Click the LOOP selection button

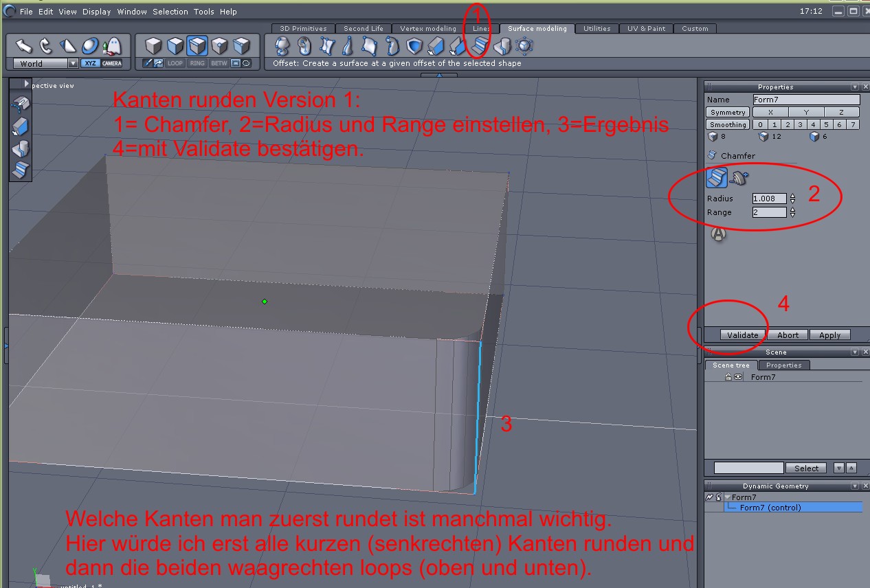point(175,63)
